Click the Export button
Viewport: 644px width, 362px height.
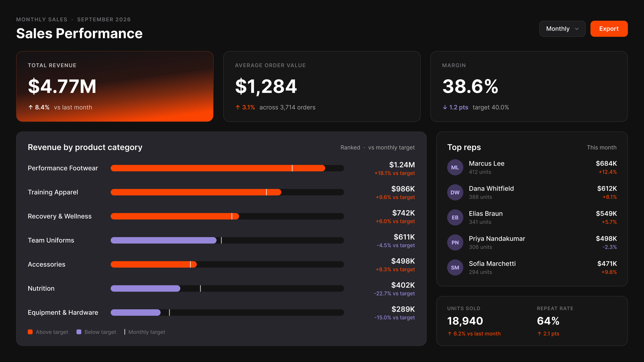point(609,29)
